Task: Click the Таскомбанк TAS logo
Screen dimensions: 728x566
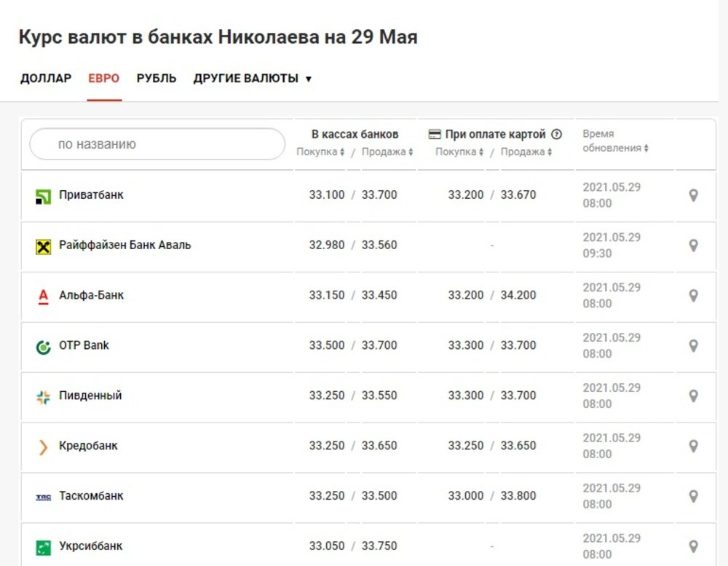Action: click(x=43, y=498)
